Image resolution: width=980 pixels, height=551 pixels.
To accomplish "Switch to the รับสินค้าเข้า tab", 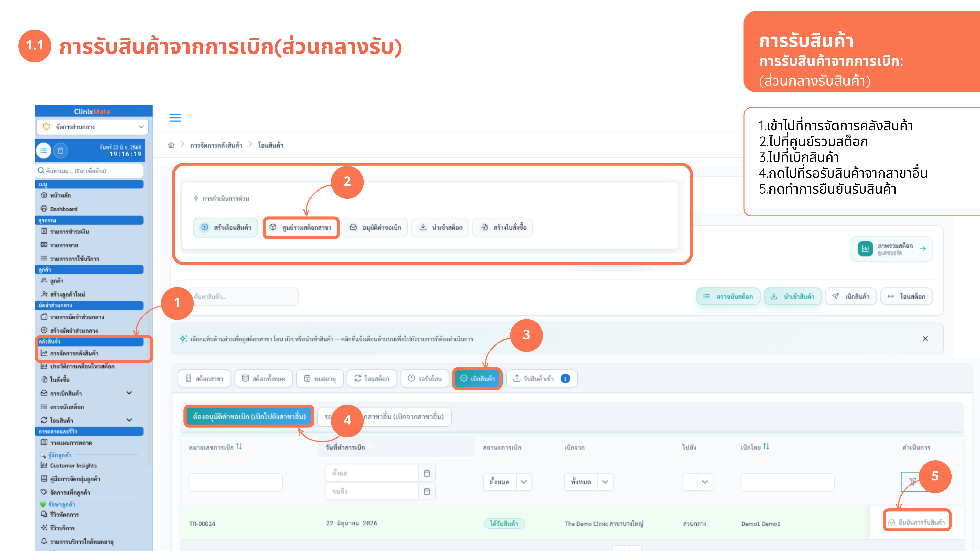I will tap(542, 378).
